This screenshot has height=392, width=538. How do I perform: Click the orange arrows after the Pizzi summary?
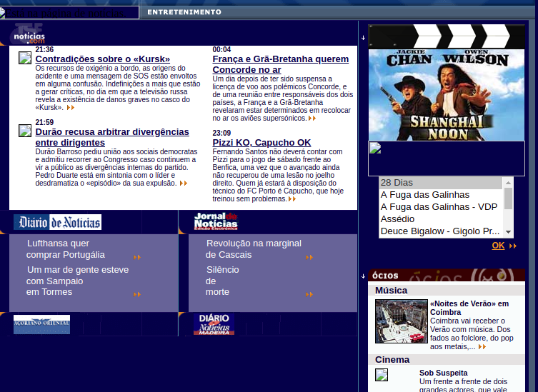click(x=292, y=199)
